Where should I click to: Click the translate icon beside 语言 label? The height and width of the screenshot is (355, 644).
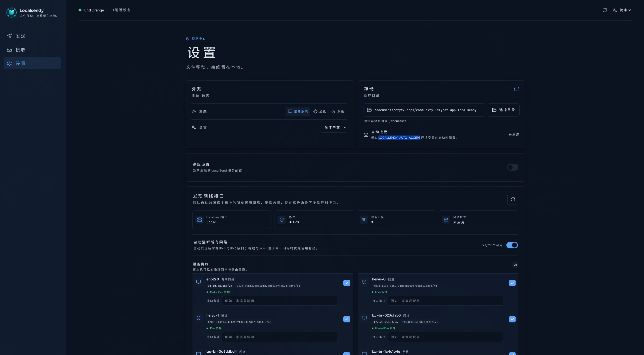click(x=194, y=127)
